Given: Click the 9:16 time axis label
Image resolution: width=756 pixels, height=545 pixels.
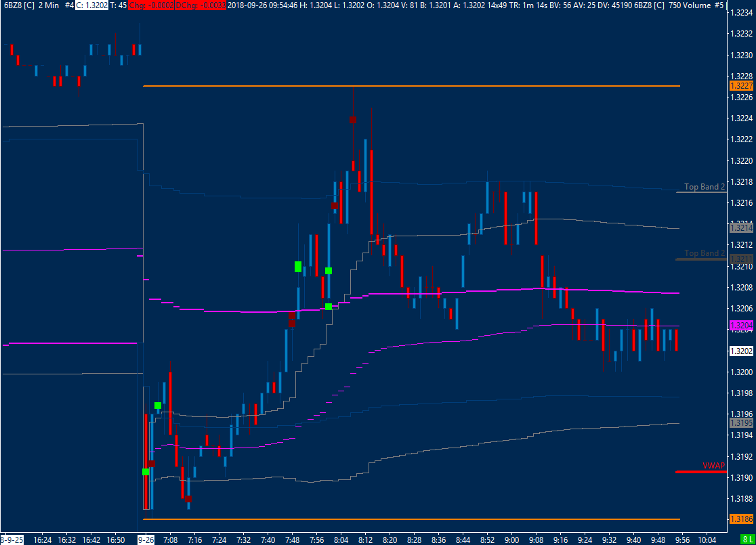Looking at the screenshot, I should [x=560, y=540].
